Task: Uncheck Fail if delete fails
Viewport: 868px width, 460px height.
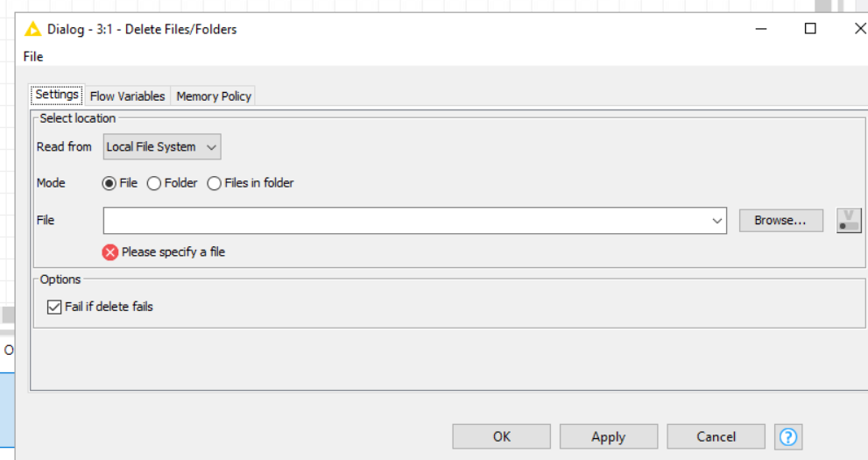Action: (x=54, y=307)
